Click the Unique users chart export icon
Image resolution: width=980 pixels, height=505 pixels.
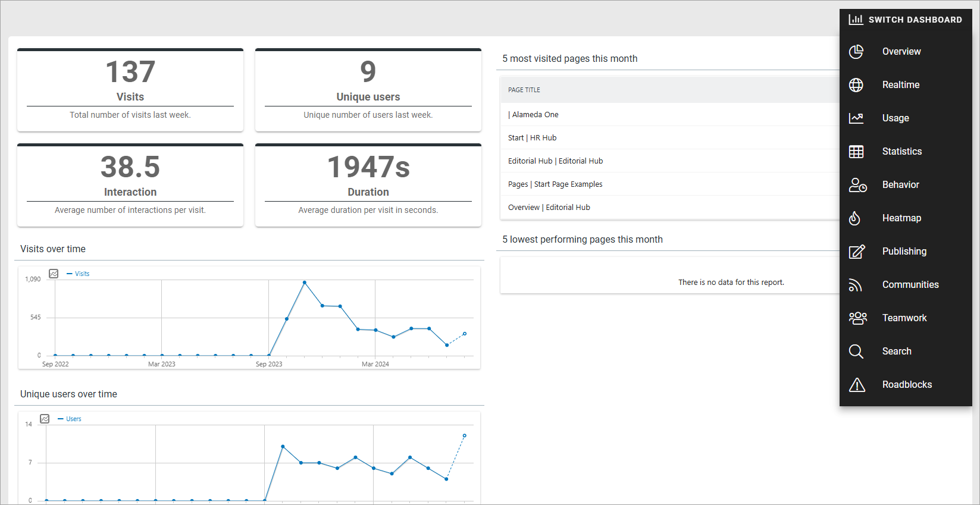coord(45,419)
